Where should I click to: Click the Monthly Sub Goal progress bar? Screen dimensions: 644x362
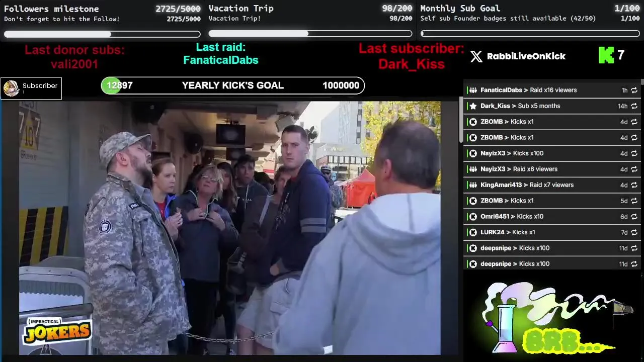coord(530,34)
